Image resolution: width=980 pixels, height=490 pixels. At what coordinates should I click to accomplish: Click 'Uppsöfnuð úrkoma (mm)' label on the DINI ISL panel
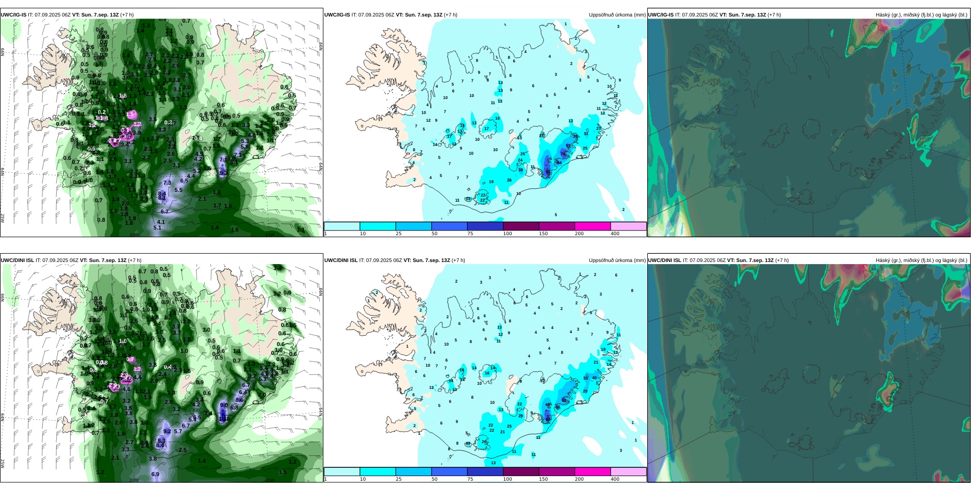pos(617,260)
